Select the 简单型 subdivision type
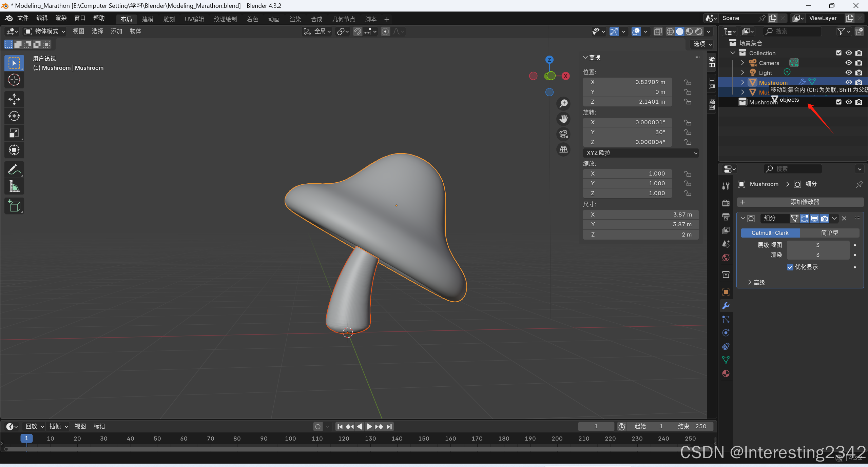The height and width of the screenshot is (467, 868). (829, 233)
